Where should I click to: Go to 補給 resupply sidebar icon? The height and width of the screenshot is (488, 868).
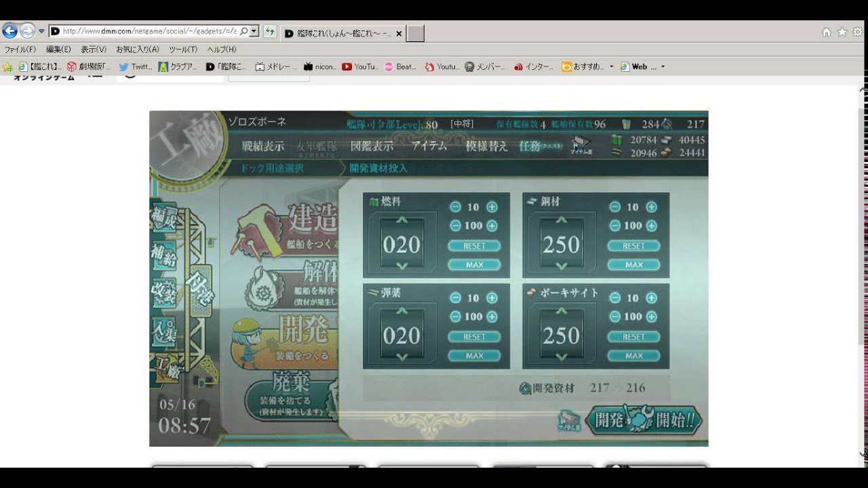tap(163, 256)
